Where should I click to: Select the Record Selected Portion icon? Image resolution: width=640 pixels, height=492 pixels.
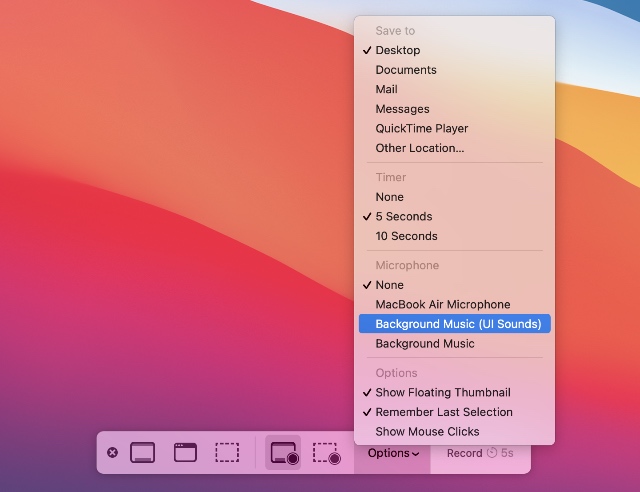pos(327,453)
